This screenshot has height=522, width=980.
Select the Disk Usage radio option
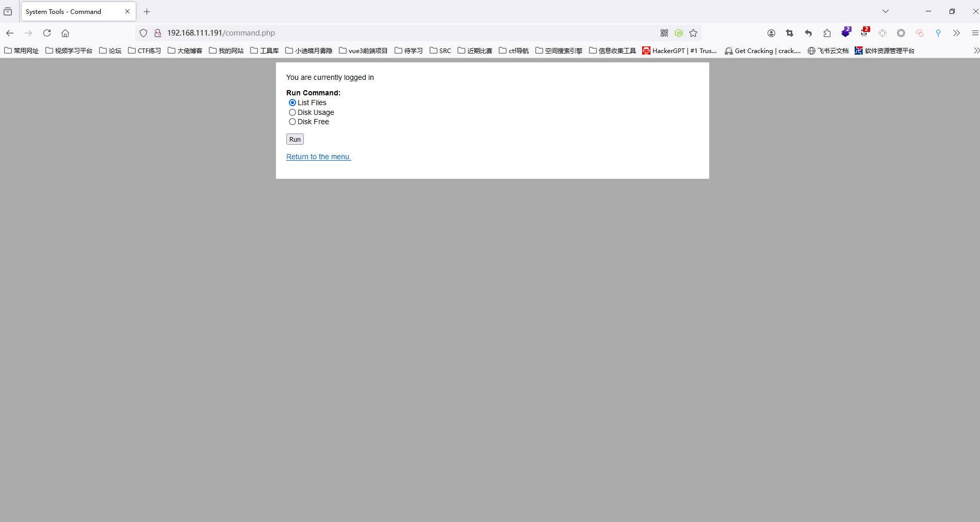pos(292,112)
